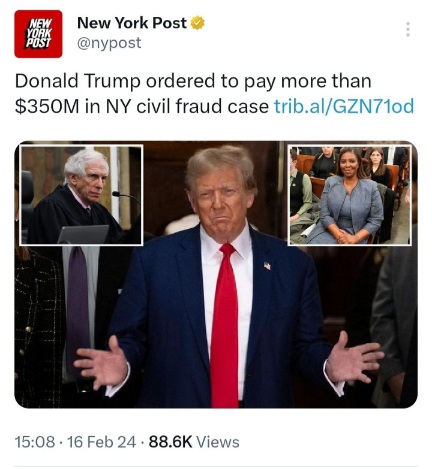Click the New York Post avatar logo

(x=38, y=34)
